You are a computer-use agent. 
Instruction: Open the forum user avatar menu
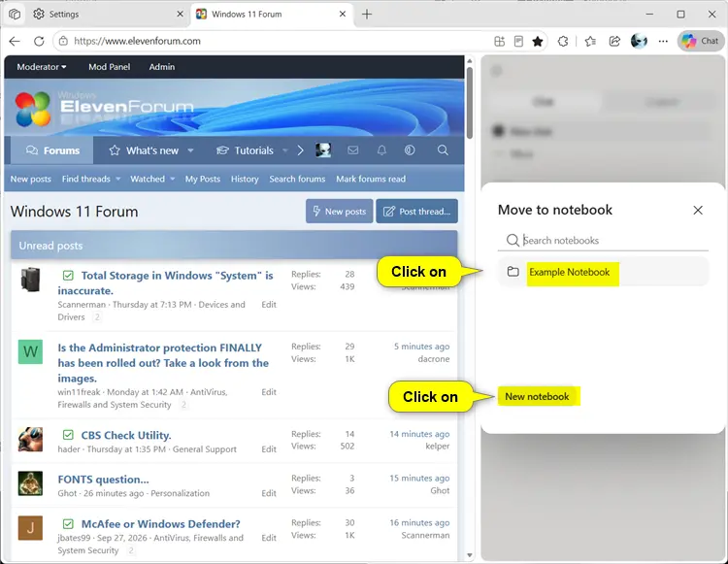(323, 150)
